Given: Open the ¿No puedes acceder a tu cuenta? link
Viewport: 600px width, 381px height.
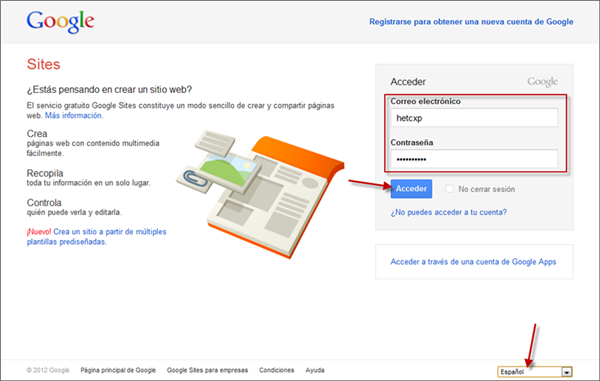Looking at the screenshot, I should point(448,212).
